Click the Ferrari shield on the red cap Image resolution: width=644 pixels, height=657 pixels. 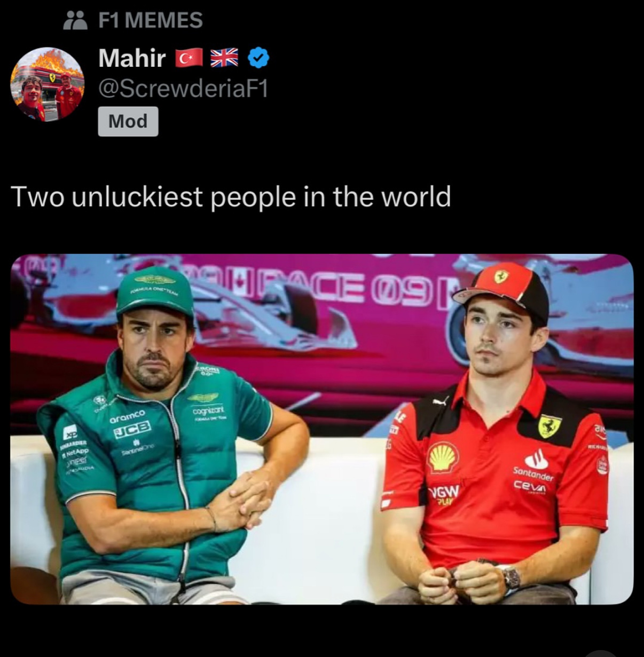(x=501, y=276)
